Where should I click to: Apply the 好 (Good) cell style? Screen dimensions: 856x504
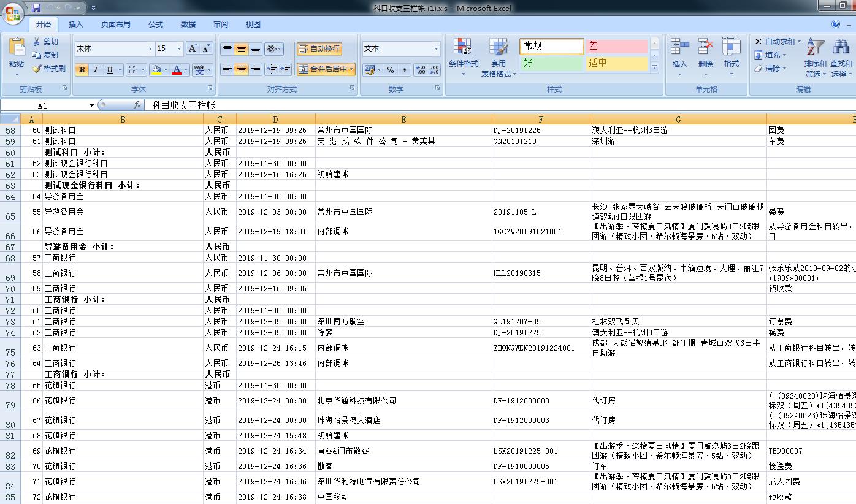[x=551, y=63]
